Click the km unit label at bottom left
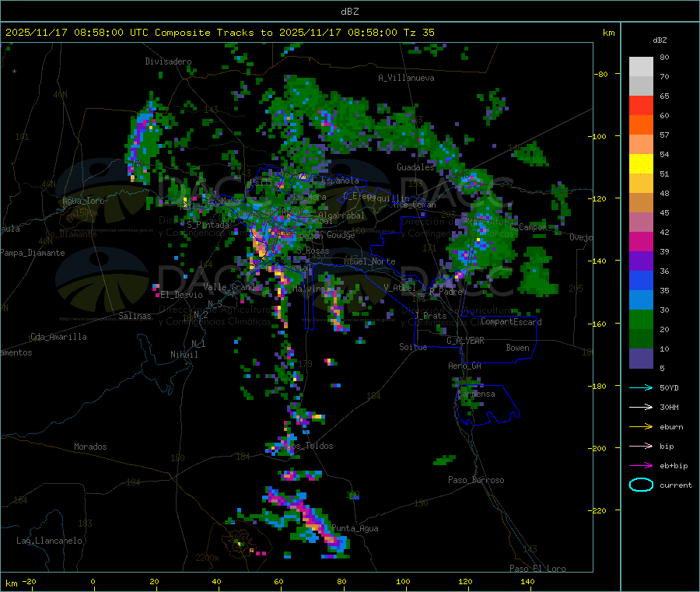Viewport: 700px width, 592px height. coord(11,583)
